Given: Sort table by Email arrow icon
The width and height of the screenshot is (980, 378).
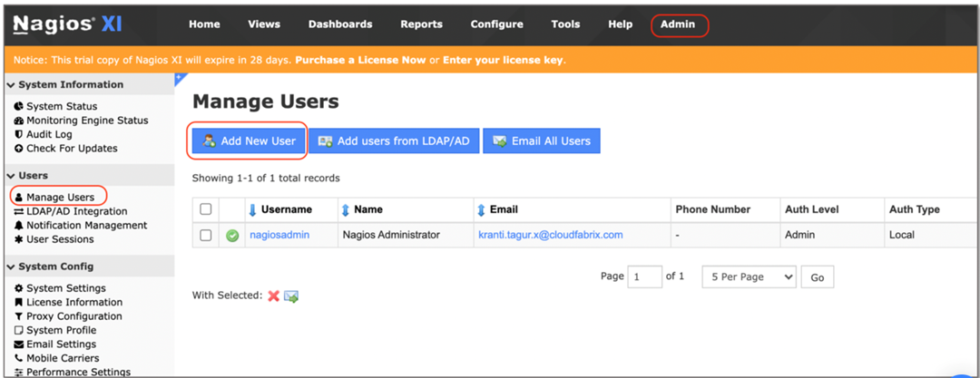Looking at the screenshot, I should pyautogui.click(x=481, y=209).
